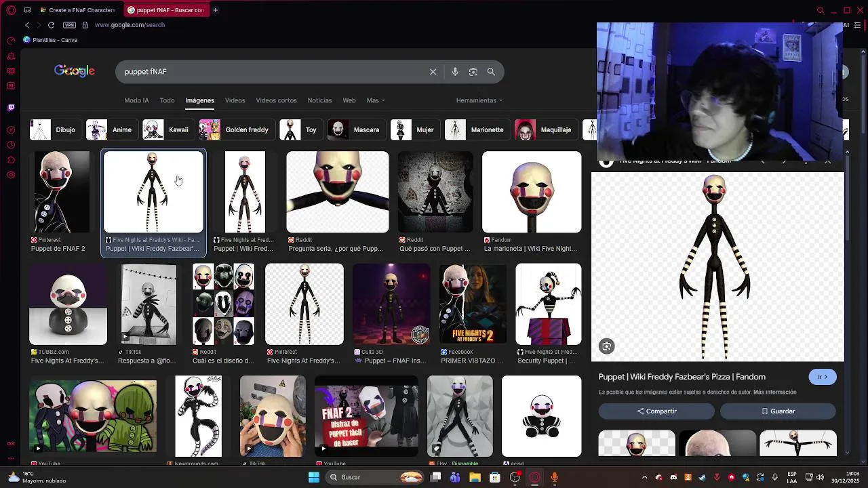Image resolution: width=868 pixels, height=488 pixels.
Task: Open Puppet Wiki Freddy Fazbear's Pizza title
Action: (x=682, y=377)
